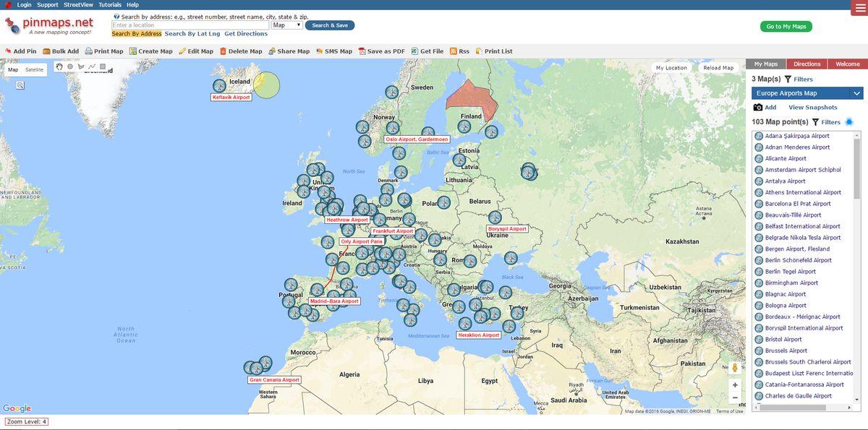Open the hamburger menu in the top corner
The width and height of the screenshot is (868, 430).
860,8
